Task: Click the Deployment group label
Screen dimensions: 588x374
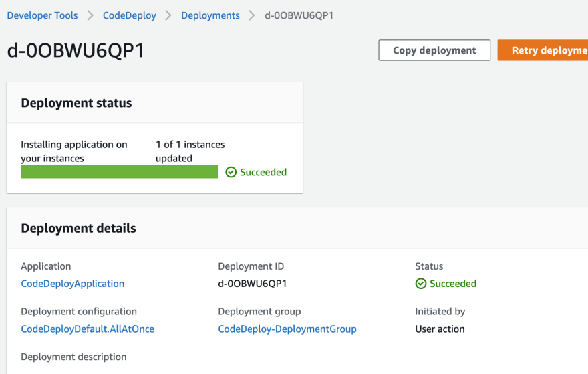Action: pyautogui.click(x=259, y=311)
